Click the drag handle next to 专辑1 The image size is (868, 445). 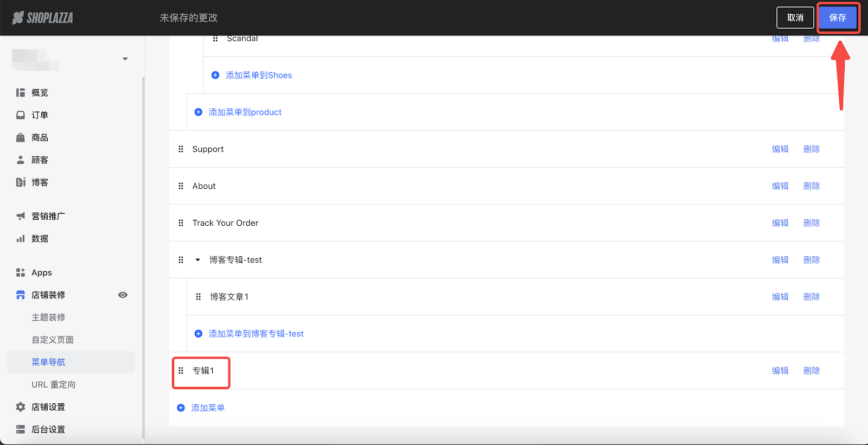pyautogui.click(x=181, y=371)
